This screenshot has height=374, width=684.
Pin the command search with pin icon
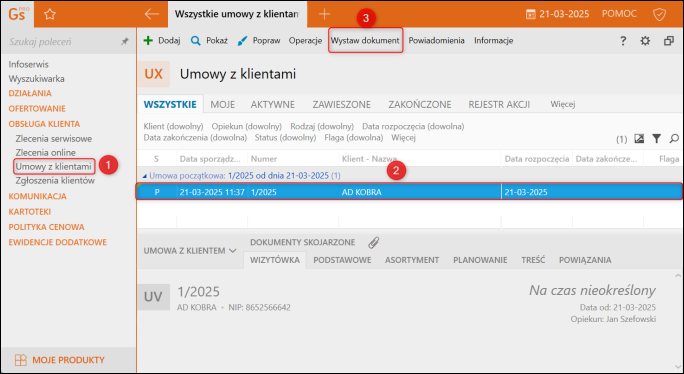125,41
